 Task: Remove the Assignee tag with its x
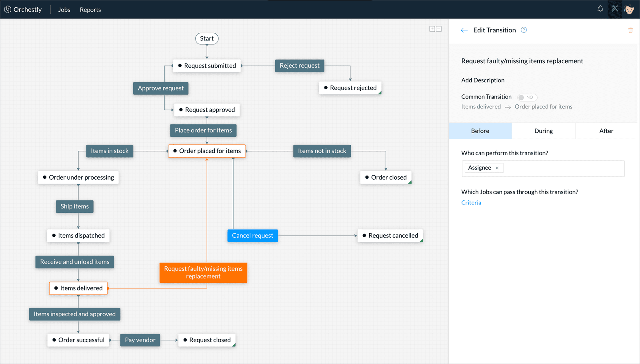(x=497, y=168)
